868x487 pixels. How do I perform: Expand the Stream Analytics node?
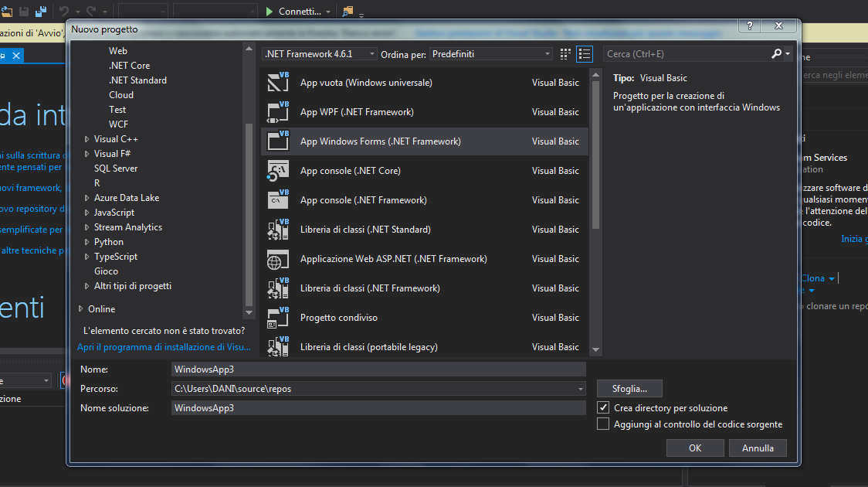pos(86,227)
